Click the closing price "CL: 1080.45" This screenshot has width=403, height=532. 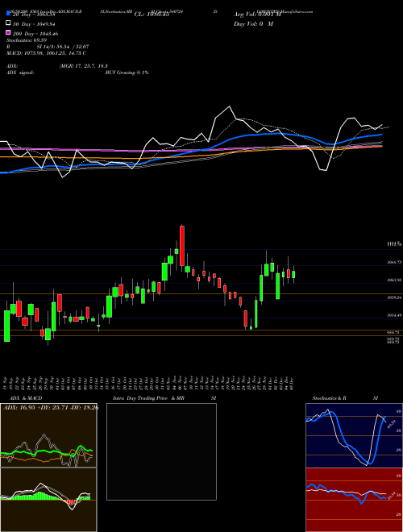152,15
